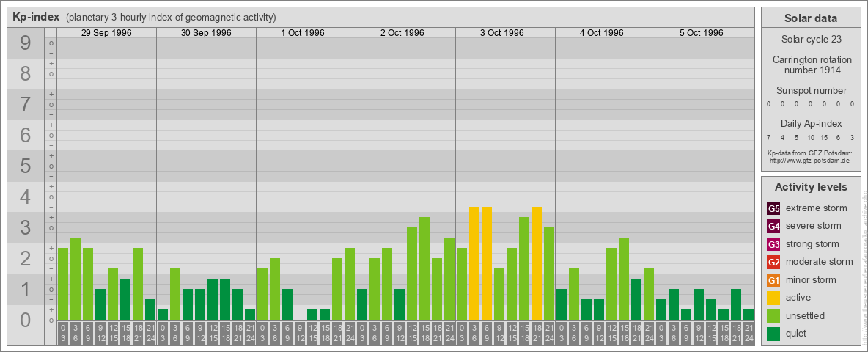This screenshot has height=352, width=868.
Task: Click the '4 Oct 1996' date header
Action: click(x=601, y=33)
